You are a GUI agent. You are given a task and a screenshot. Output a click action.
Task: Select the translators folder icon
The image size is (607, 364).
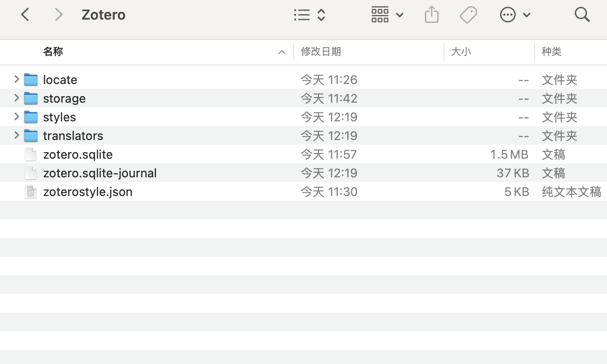click(x=31, y=135)
